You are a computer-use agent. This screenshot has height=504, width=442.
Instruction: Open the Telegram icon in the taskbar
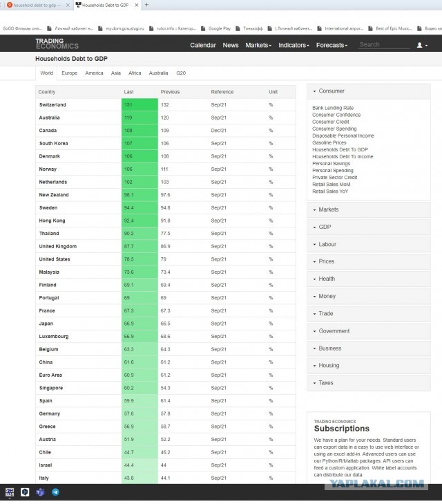tap(55, 492)
